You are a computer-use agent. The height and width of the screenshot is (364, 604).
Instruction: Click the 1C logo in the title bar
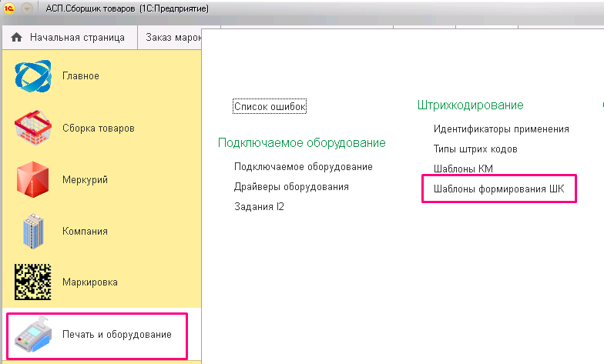(x=9, y=8)
